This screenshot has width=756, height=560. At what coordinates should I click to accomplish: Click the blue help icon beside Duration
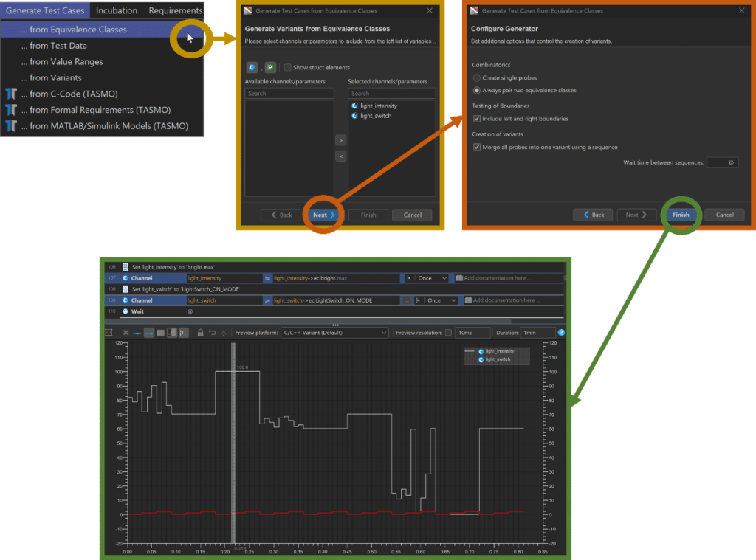[x=561, y=333]
